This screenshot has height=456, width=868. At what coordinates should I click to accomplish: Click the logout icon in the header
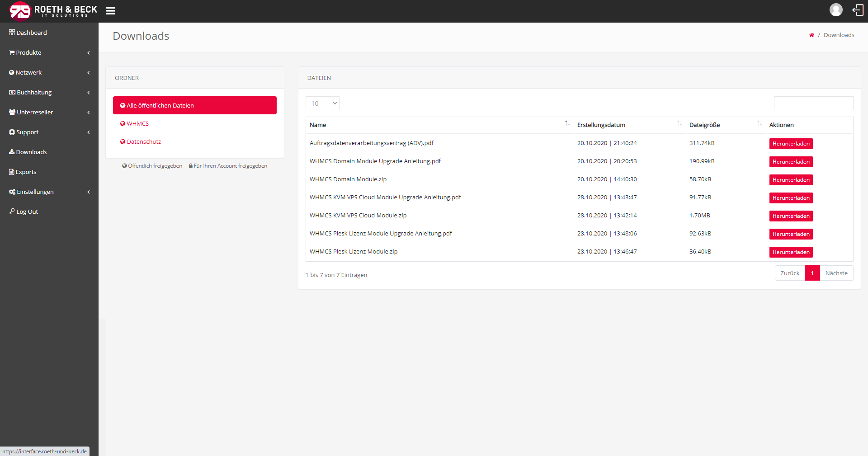click(x=858, y=9)
